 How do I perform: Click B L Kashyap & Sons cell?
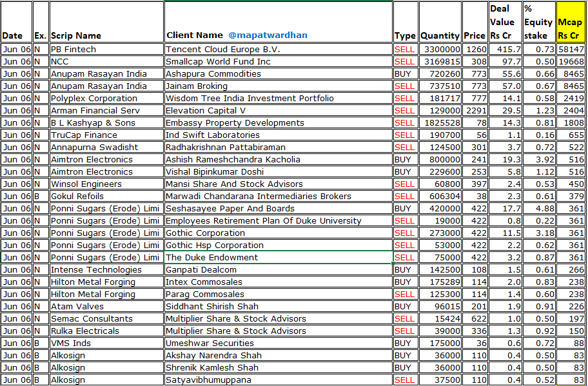pos(106,123)
